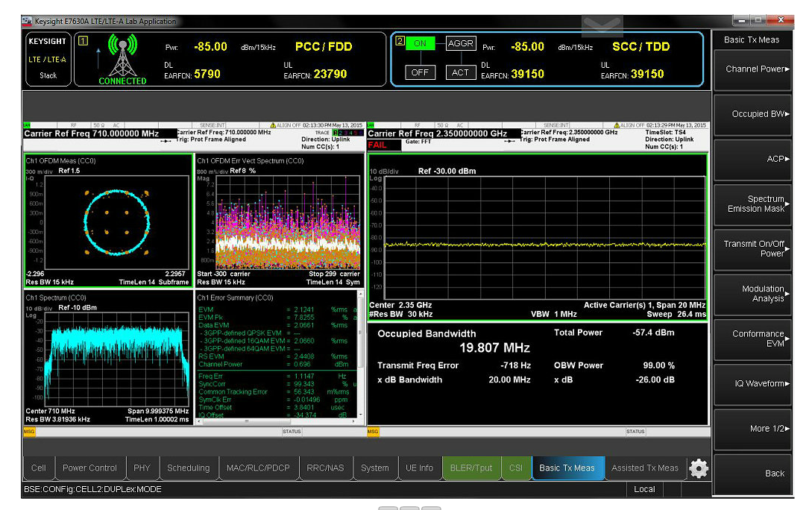Click the cell 1 number badge
Image resolution: width=812 pixels, height=510 pixels.
(x=83, y=41)
